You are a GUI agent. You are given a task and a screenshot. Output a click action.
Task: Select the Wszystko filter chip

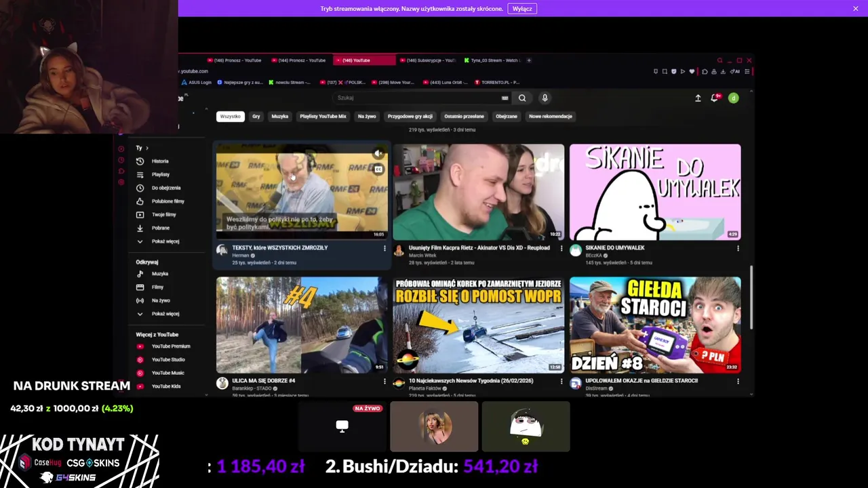click(230, 117)
